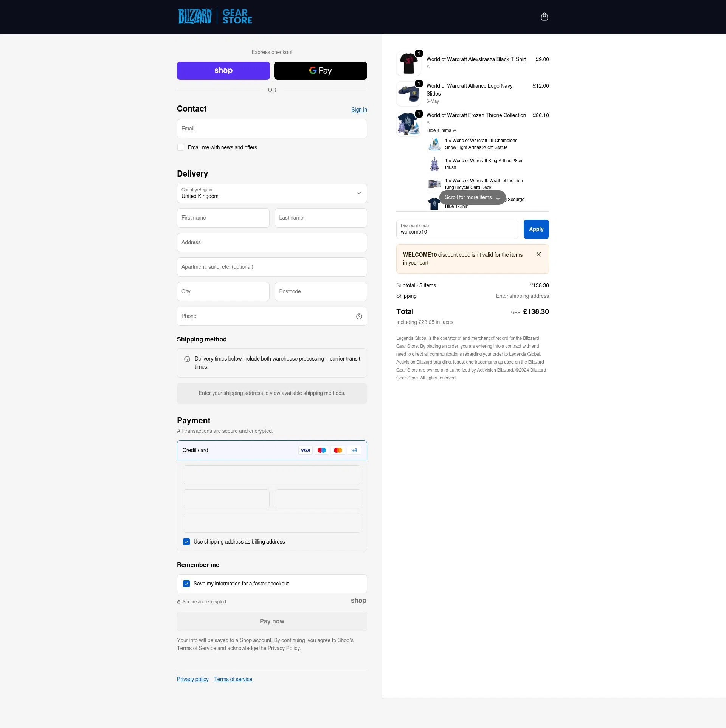Click the Maestro card icon
Image resolution: width=726 pixels, height=728 pixels.
(322, 450)
